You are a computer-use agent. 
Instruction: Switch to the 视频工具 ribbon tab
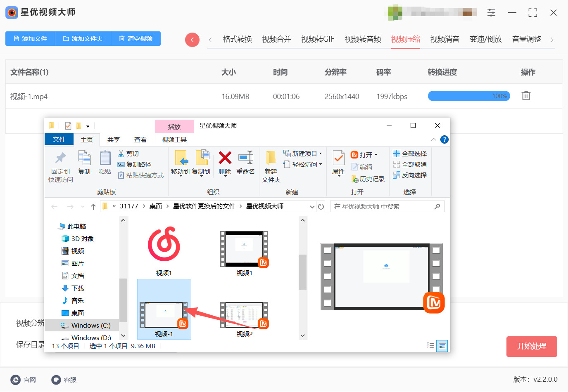pyautogui.click(x=174, y=140)
